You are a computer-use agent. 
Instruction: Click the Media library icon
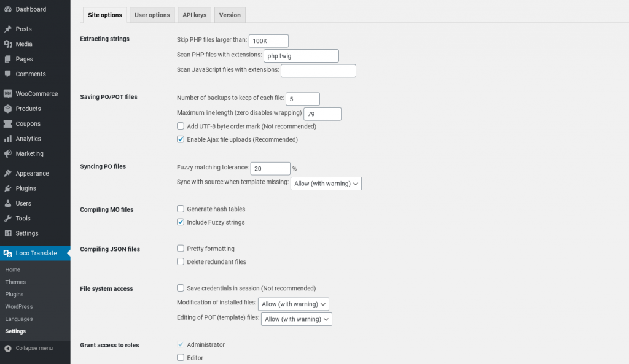click(7, 44)
